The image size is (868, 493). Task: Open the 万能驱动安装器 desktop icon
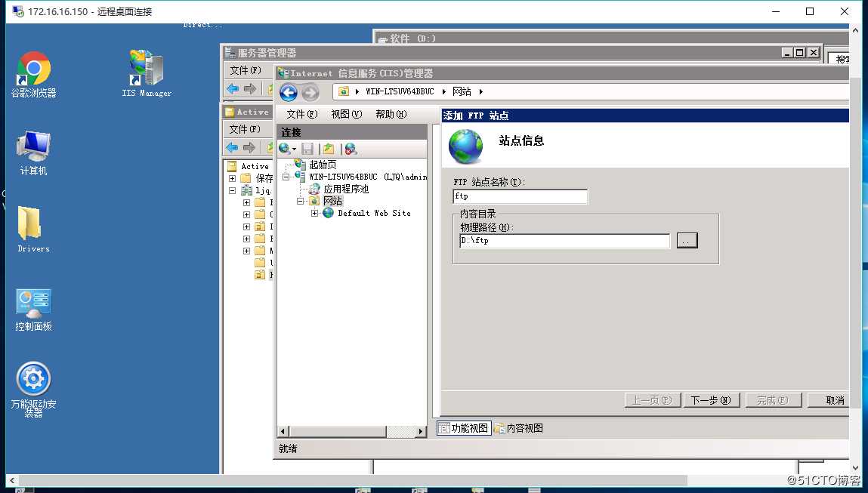click(33, 390)
